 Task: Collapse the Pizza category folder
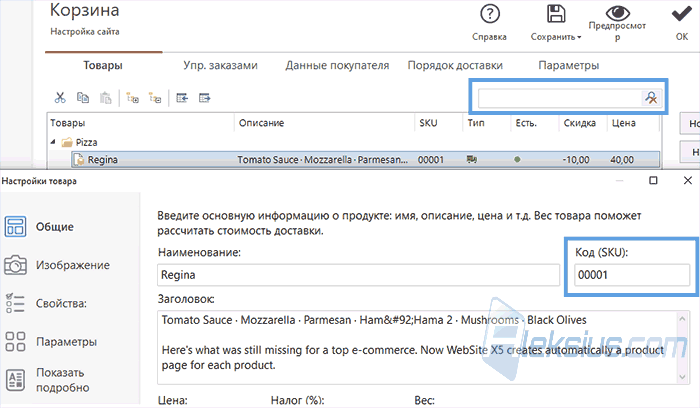click(53, 142)
